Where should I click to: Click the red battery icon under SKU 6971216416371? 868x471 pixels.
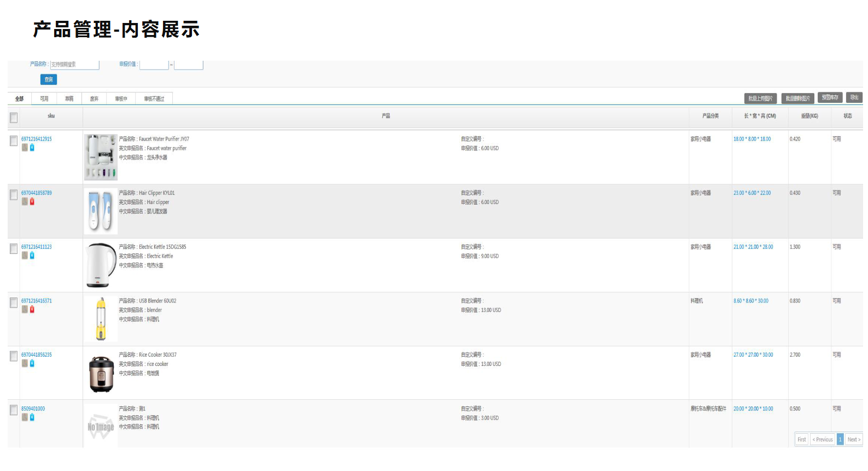[x=32, y=310]
